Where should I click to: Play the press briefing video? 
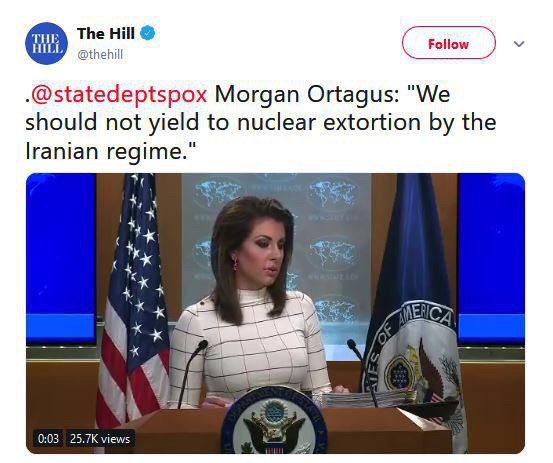[275, 313]
